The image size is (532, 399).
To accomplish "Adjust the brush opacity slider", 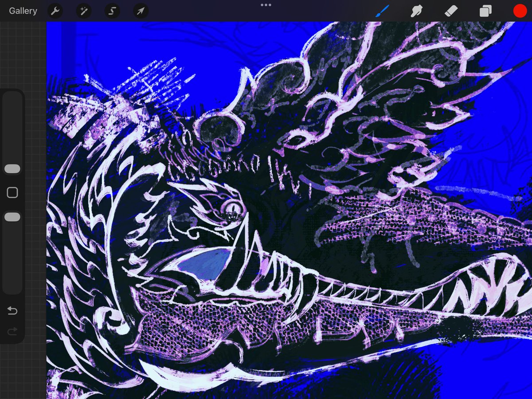I will pyautogui.click(x=12, y=217).
